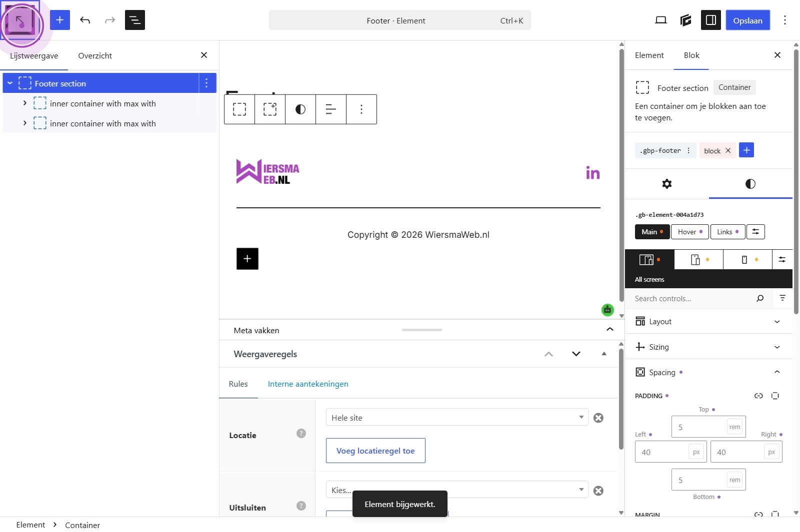Select All screens desktop breakpoint
Viewport: 800px width, 532px height.
[649, 260]
